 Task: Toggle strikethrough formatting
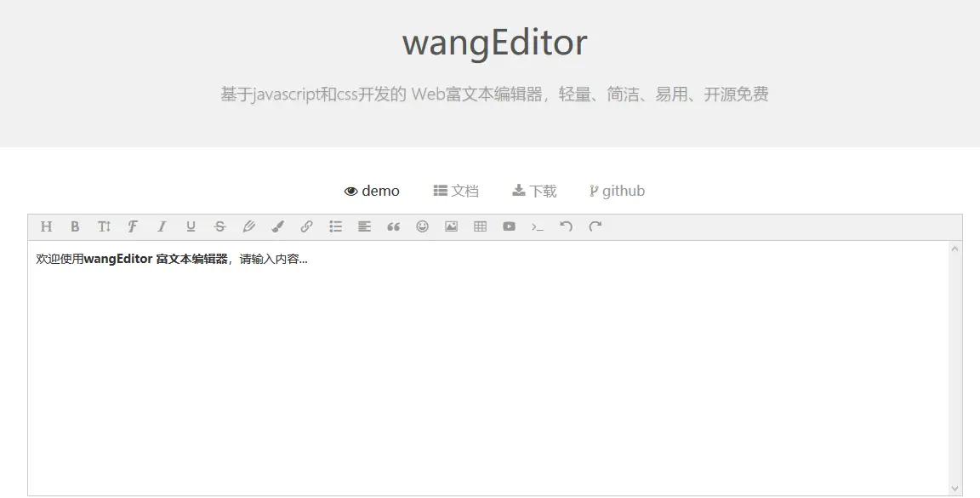(219, 226)
